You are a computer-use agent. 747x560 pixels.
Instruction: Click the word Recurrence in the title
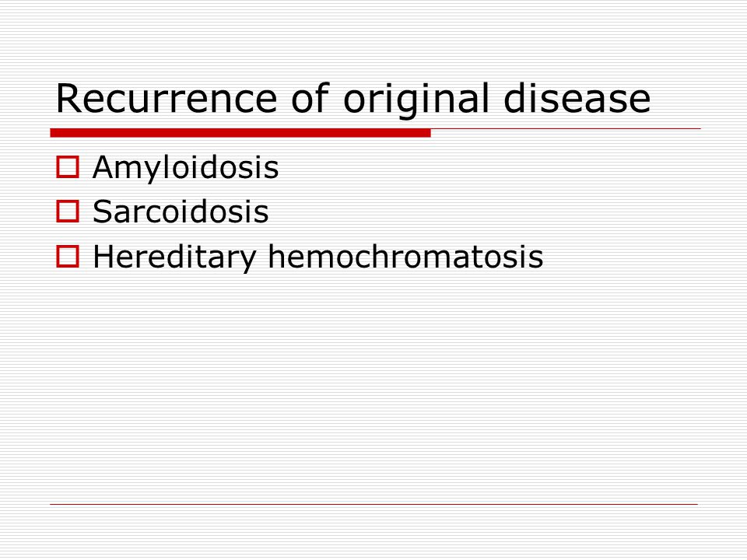(x=167, y=99)
